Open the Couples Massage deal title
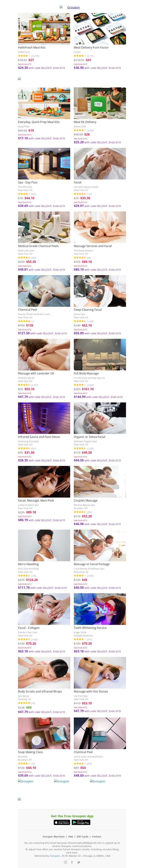Screen dimensions: 144x868 (86, 500)
